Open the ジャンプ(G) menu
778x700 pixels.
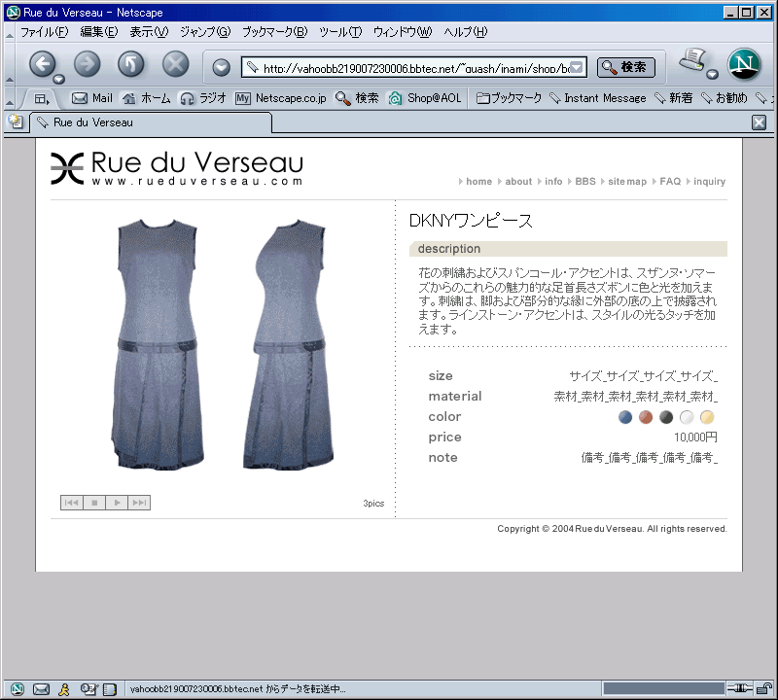coord(205,32)
